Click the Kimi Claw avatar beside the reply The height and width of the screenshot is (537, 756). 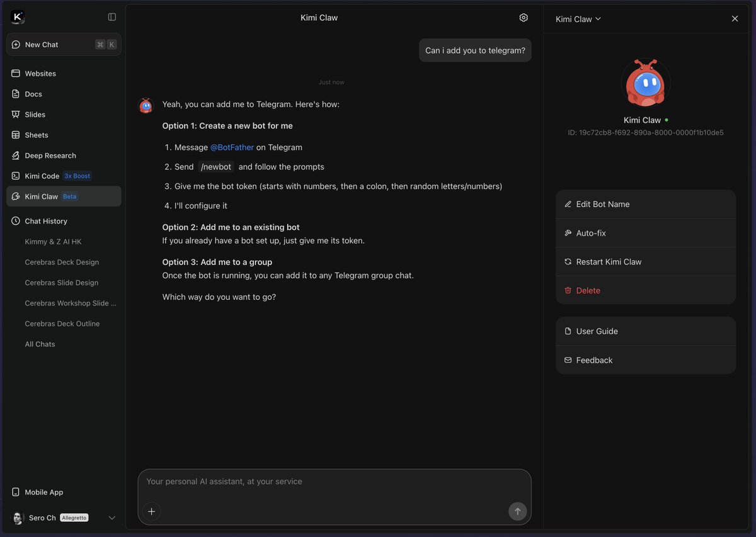(x=146, y=105)
